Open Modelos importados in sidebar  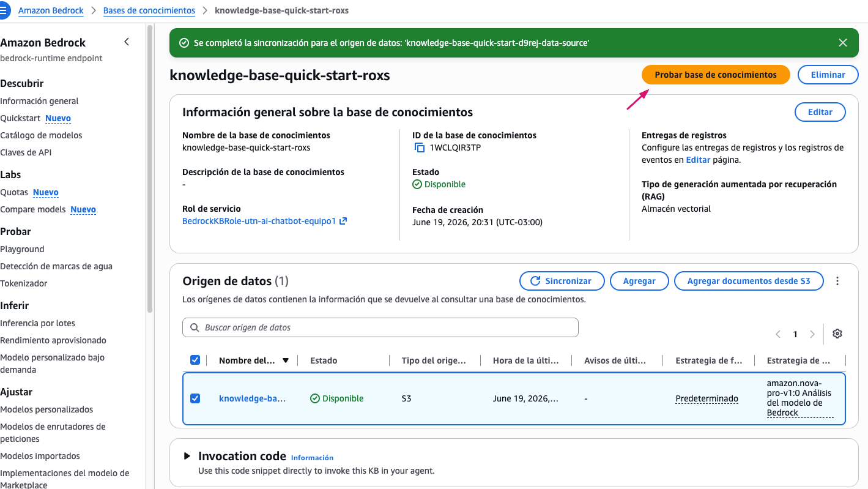(40, 456)
